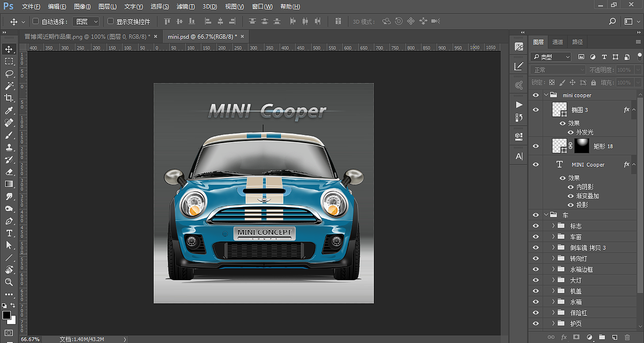Hide the 矩形 18 layer
Screen dimensions: 644x343
tap(536, 146)
